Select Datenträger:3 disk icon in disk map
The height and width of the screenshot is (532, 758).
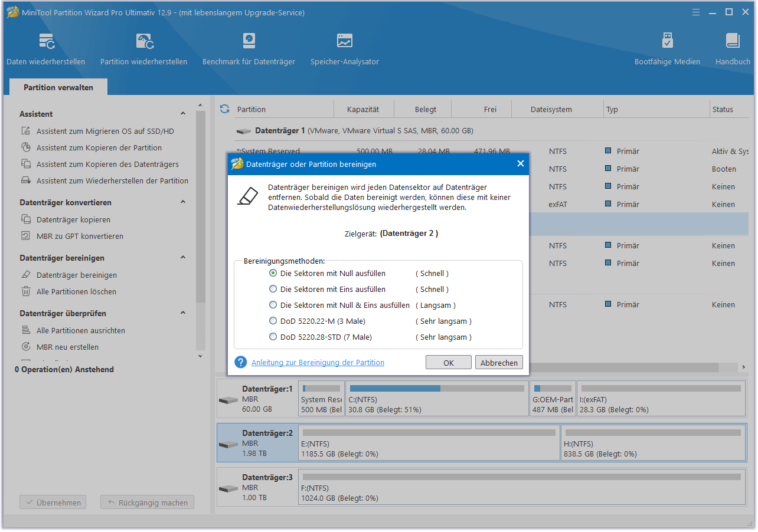coord(228,488)
